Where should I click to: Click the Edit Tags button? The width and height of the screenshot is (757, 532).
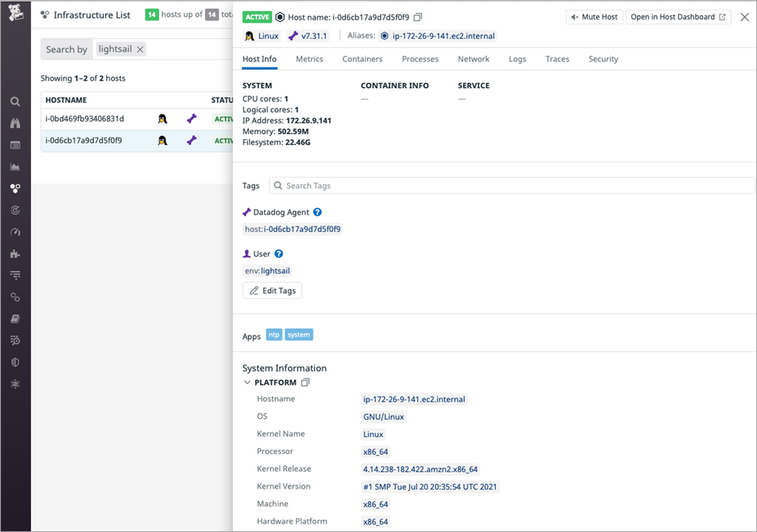273,291
